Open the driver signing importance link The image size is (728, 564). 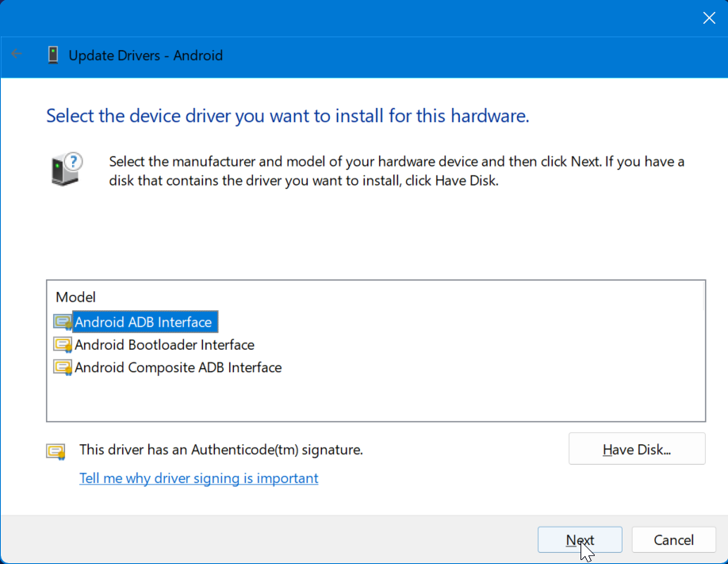pyautogui.click(x=198, y=478)
